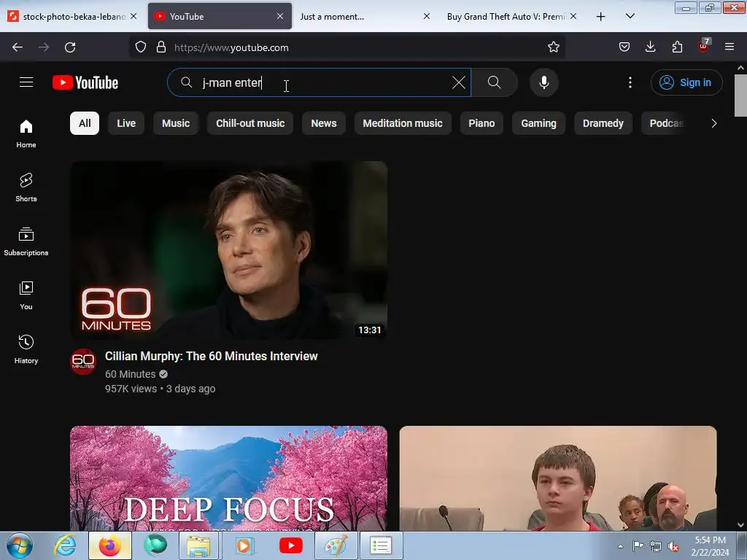Open Firefox extensions menu
Viewport: 747px width, 560px height.
677,47
